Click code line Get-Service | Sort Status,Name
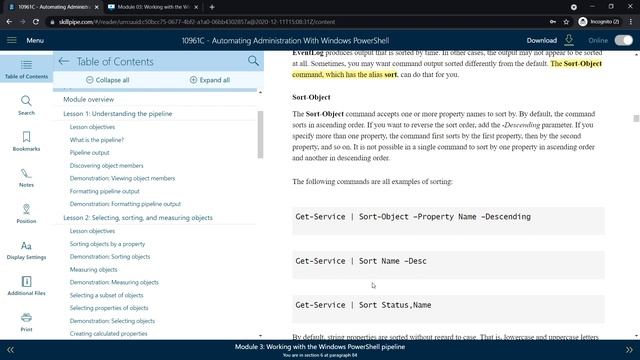The image size is (640, 360). [363, 305]
